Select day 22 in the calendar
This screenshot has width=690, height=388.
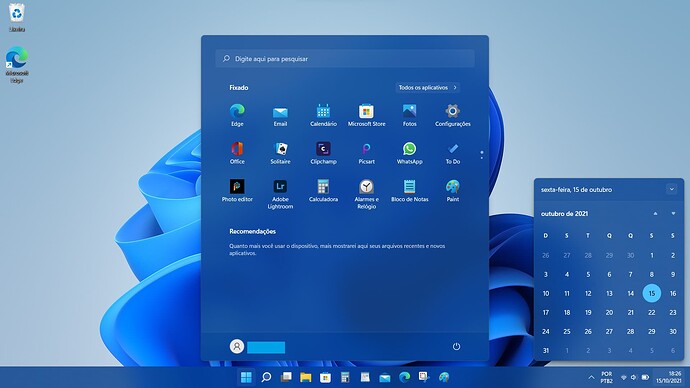click(x=652, y=312)
